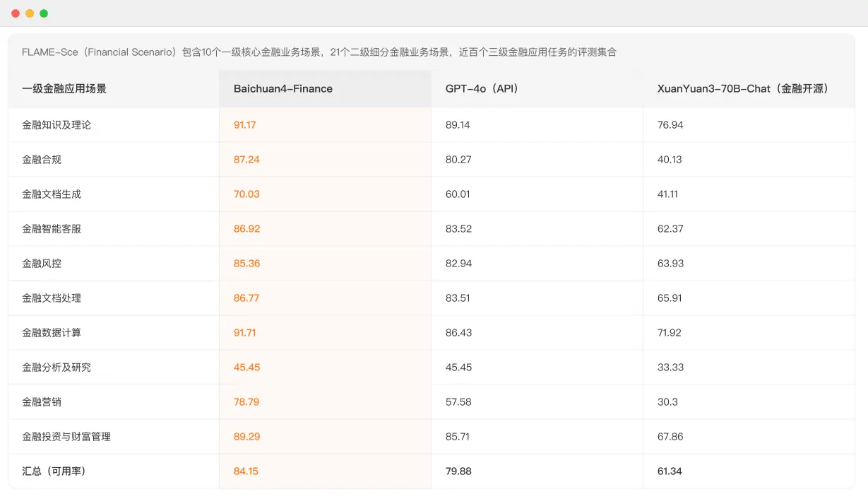Screen dimensions: 868x499
Task: Click the score 30.3 for 金融营销
Action: (666, 401)
